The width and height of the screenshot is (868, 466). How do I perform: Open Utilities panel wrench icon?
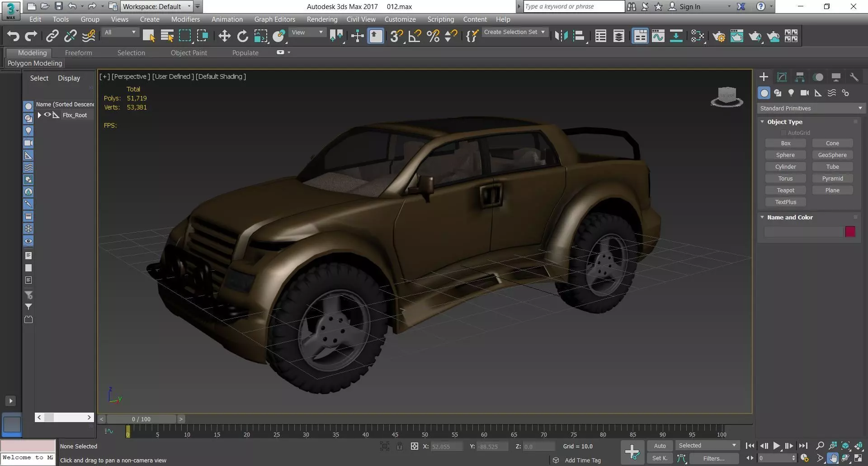[854, 77]
